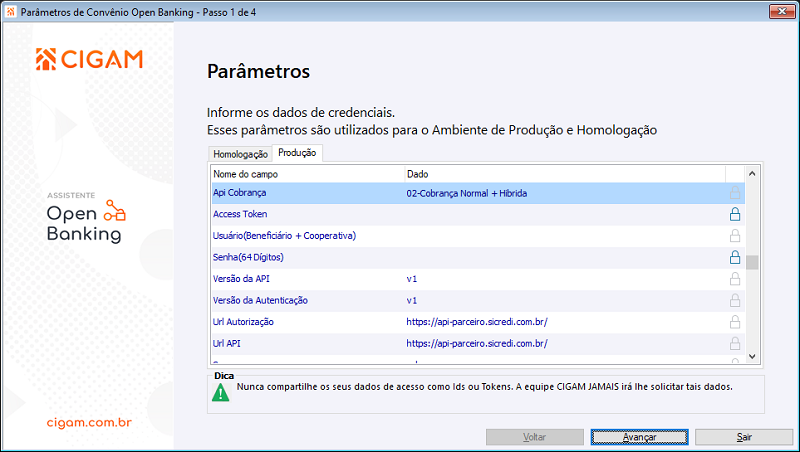Click the Avançar button
Viewport: 800px width, 452px height.
coord(639,437)
